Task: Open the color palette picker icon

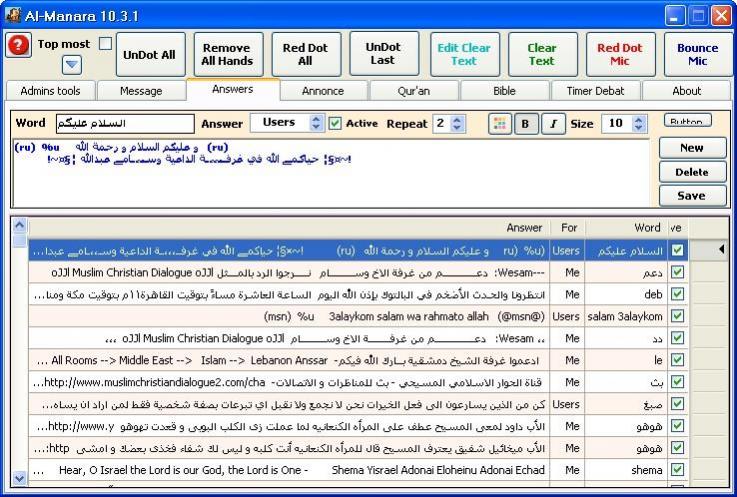Action: click(x=498, y=124)
